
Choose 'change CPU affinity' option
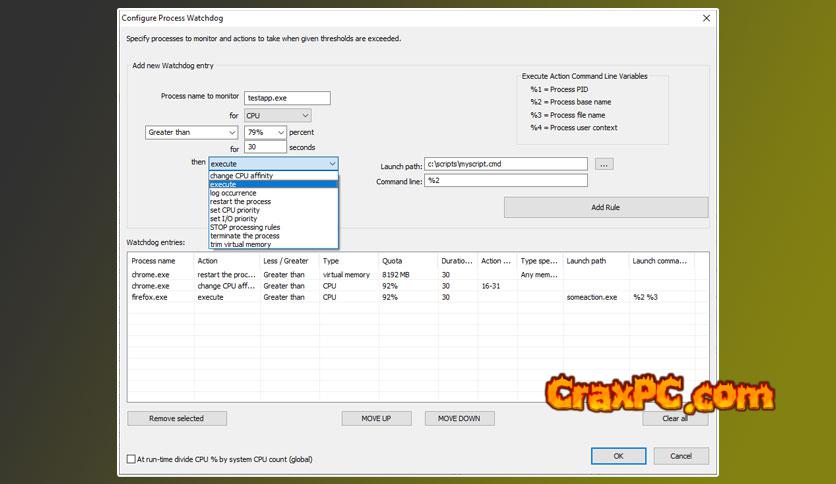pyautogui.click(x=241, y=176)
